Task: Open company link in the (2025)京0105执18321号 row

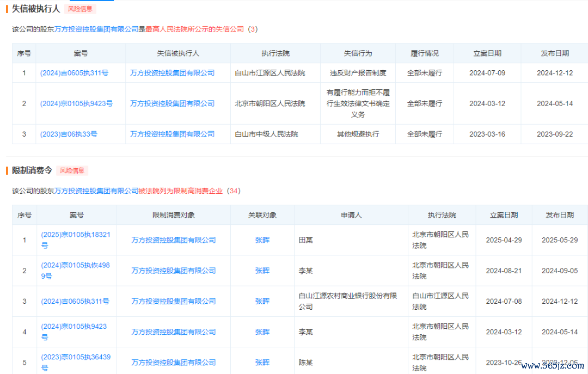Action: coord(173,240)
